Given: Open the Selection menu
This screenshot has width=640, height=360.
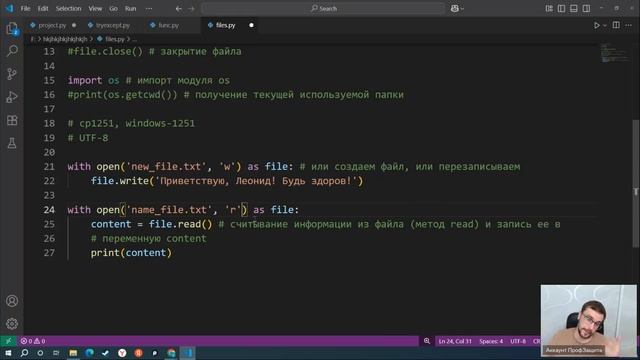Looking at the screenshot, I should coord(68,9).
